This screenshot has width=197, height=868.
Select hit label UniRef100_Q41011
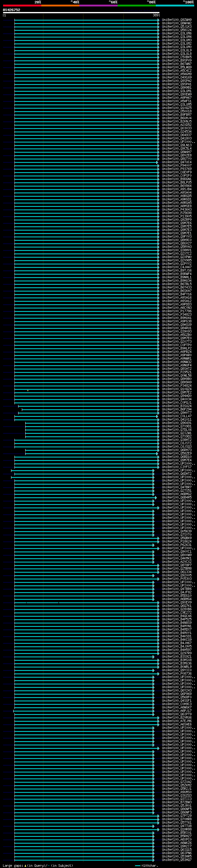coord(177,419)
